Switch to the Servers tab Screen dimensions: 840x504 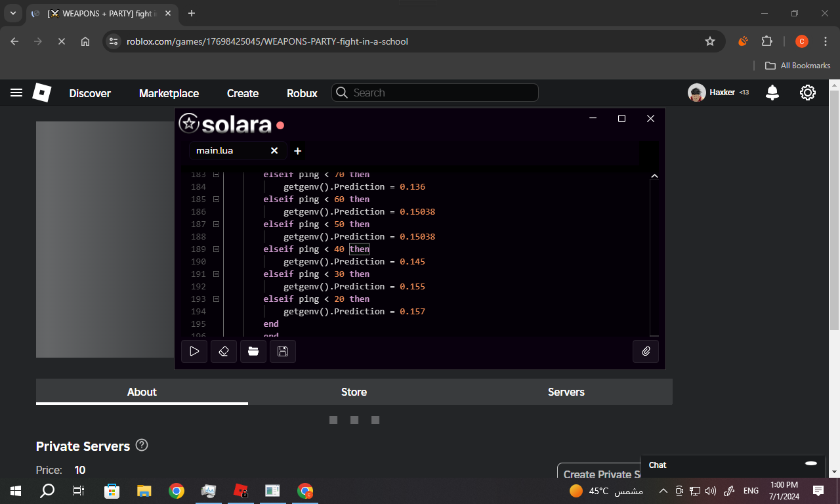click(566, 392)
